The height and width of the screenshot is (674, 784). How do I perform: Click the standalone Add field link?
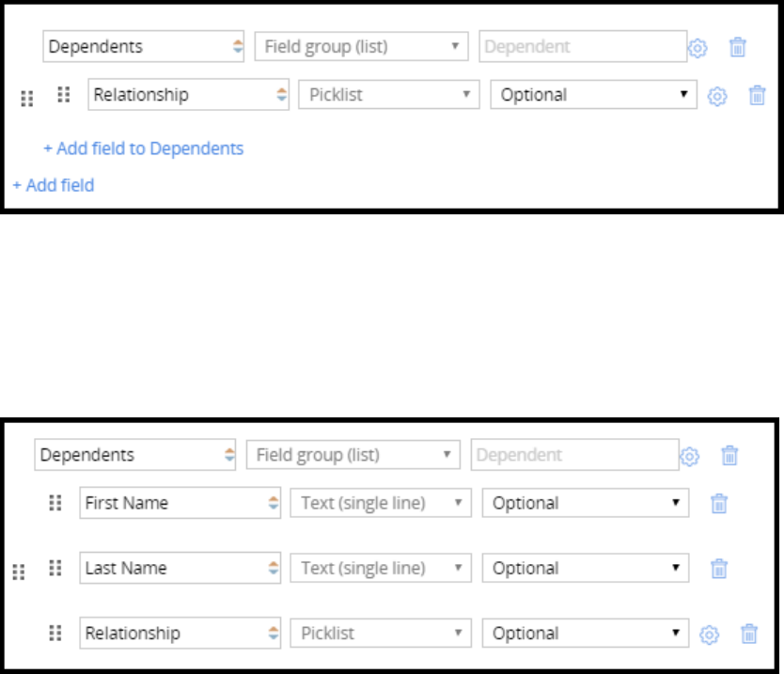[54, 185]
